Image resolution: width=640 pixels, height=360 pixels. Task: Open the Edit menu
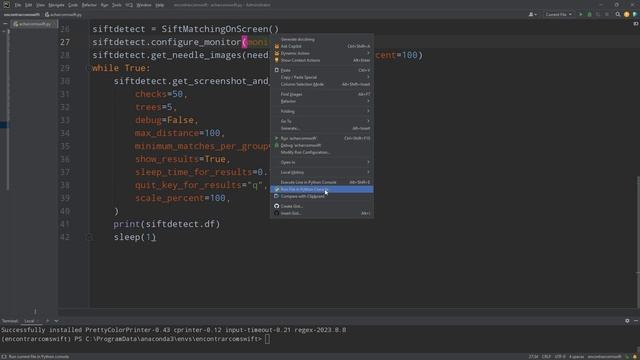click(28, 5)
